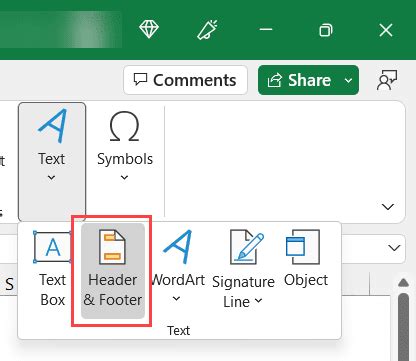
Task: Open the Symbols dropdown
Action: tap(125, 147)
